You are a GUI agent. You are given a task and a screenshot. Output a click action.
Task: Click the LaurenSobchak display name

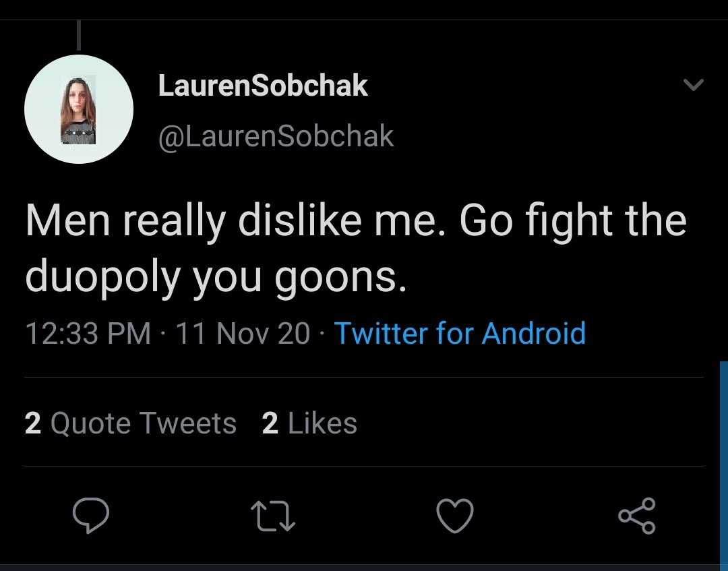point(263,86)
